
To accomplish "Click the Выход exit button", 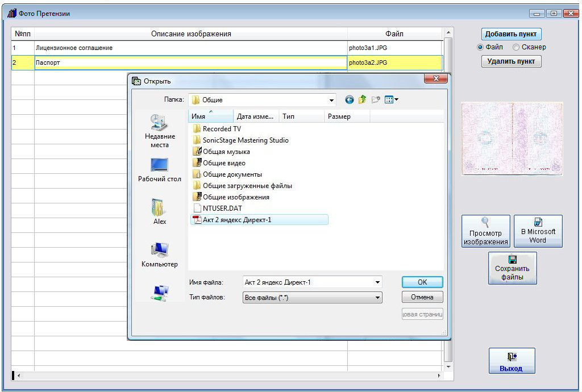I will coord(512,361).
